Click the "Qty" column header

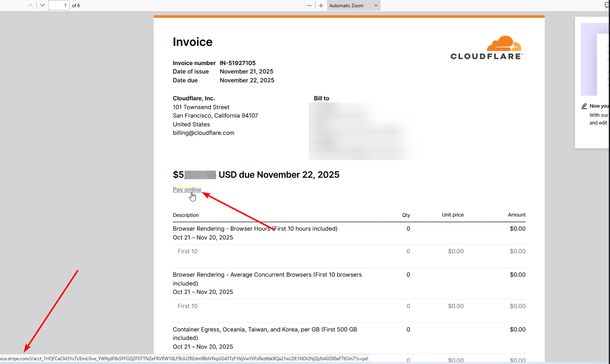406,215
